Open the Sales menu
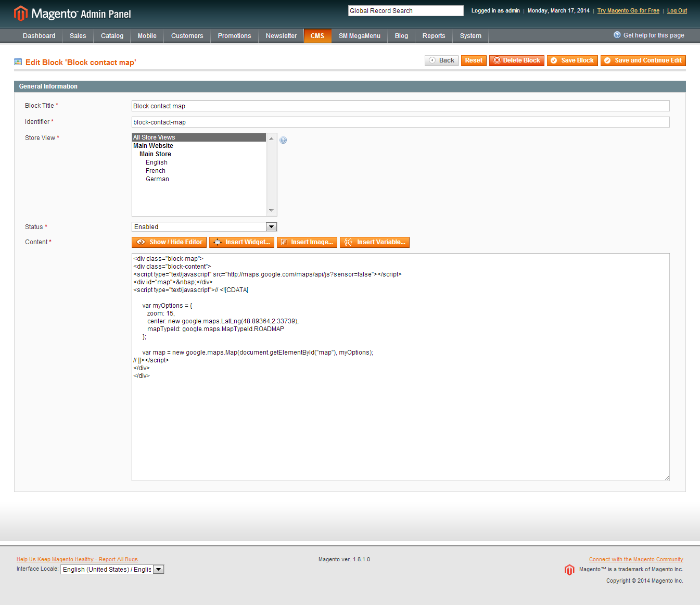Viewport: 700px width, 605px height. pos(78,36)
